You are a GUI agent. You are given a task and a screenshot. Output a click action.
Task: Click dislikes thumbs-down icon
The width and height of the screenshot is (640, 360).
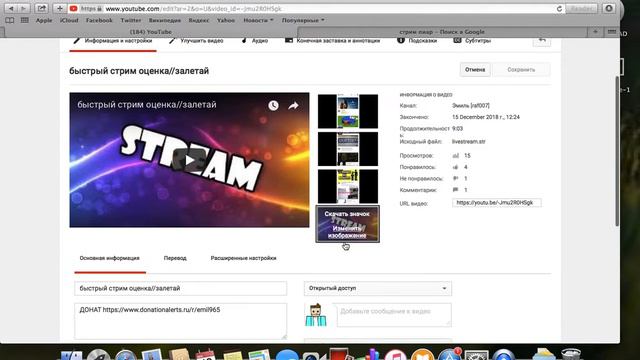(x=455, y=178)
